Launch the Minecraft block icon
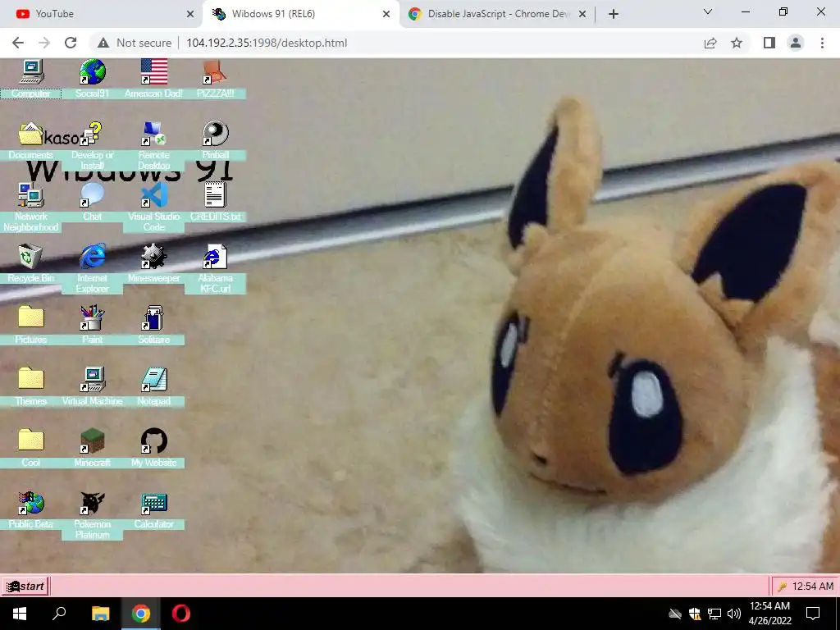 pyautogui.click(x=92, y=441)
